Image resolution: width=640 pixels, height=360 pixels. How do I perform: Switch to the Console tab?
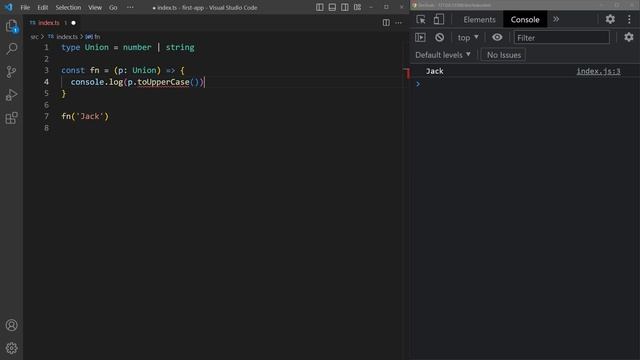(x=525, y=20)
